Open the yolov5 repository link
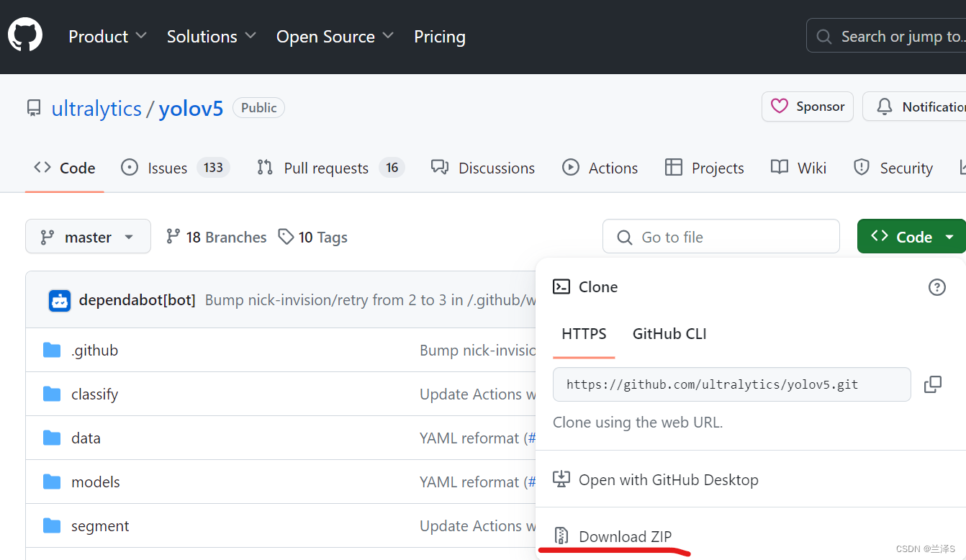 coord(191,108)
